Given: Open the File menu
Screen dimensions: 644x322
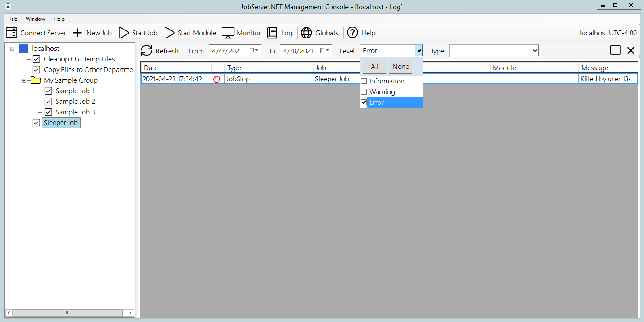Looking at the screenshot, I should click(x=13, y=19).
